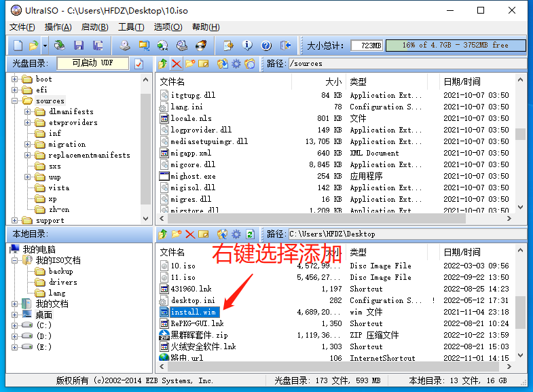Click disc file list horizontal scrollbar right arrow
Screen dimensions: 533x392
[x=509, y=219]
